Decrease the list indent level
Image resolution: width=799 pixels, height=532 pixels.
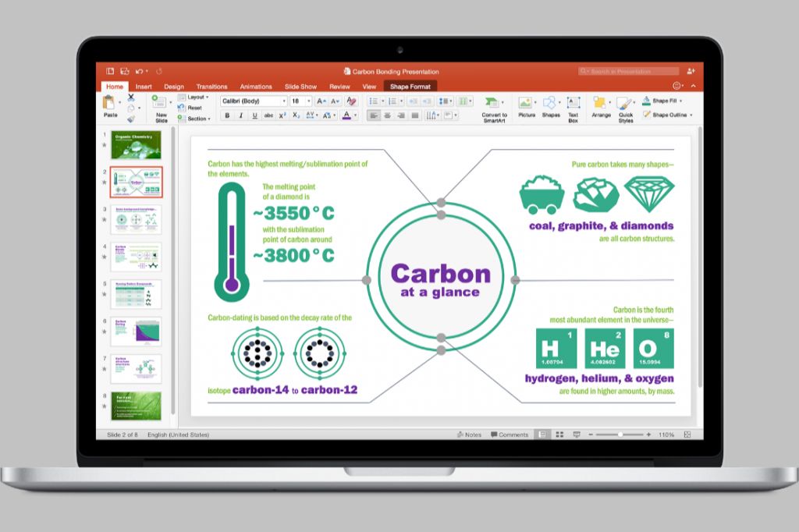click(x=414, y=101)
